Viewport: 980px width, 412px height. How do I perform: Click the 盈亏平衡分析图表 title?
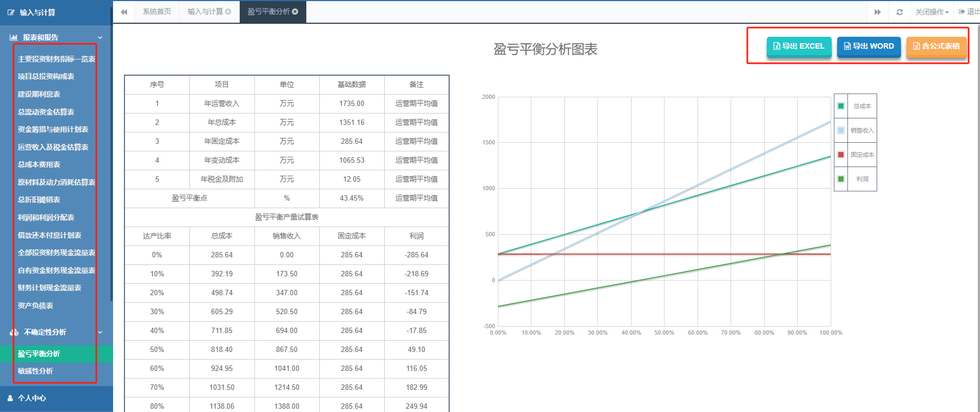[x=545, y=50]
